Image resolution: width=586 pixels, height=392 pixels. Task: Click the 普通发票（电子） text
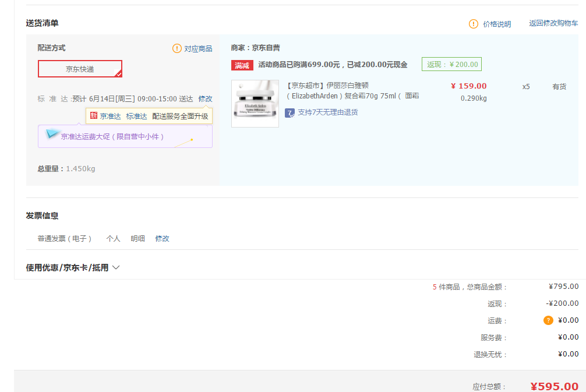[x=64, y=238]
